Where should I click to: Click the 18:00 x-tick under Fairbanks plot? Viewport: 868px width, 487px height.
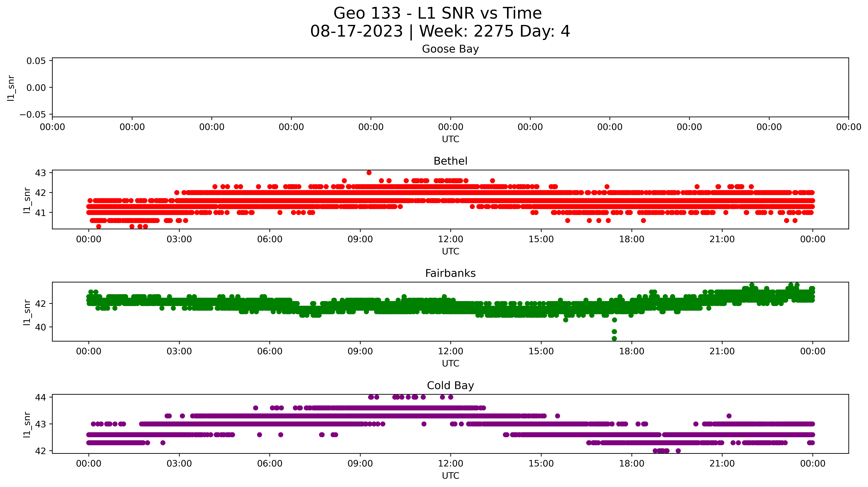(x=631, y=351)
